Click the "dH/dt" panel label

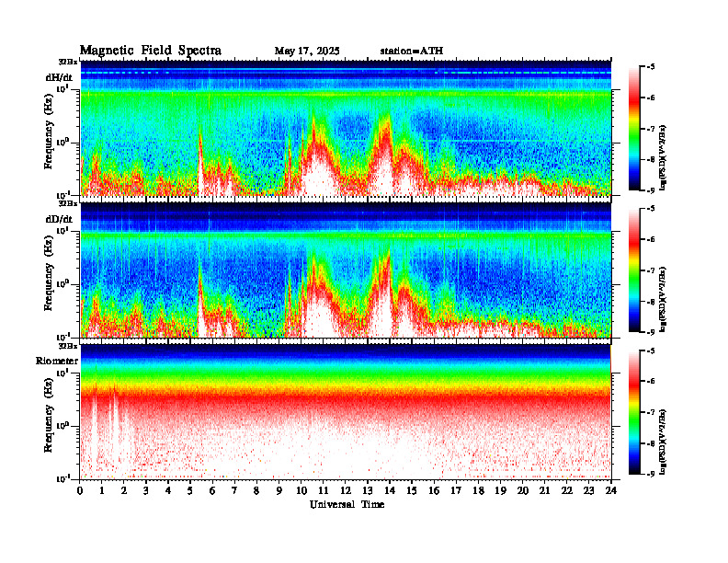pos(59,78)
